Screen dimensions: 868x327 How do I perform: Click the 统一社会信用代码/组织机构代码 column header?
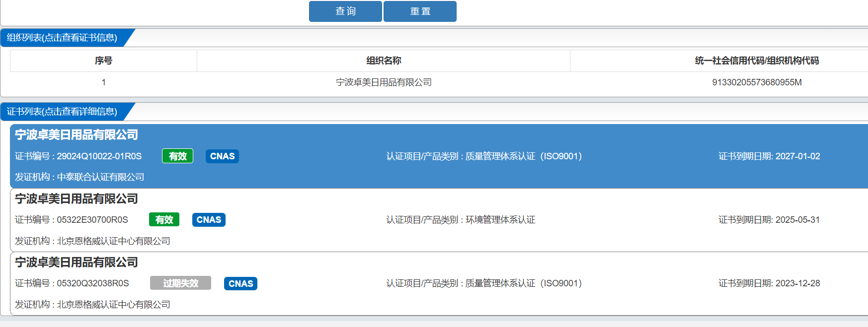pos(757,61)
